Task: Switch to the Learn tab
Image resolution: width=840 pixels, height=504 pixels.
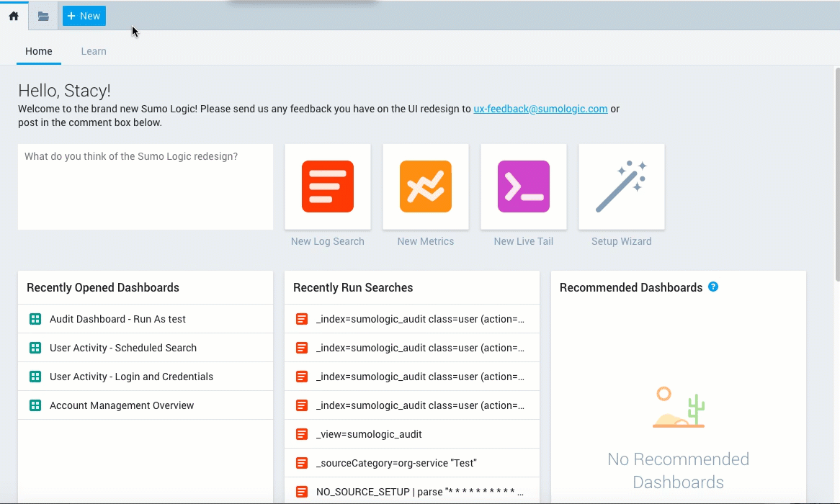Action: tap(94, 51)
